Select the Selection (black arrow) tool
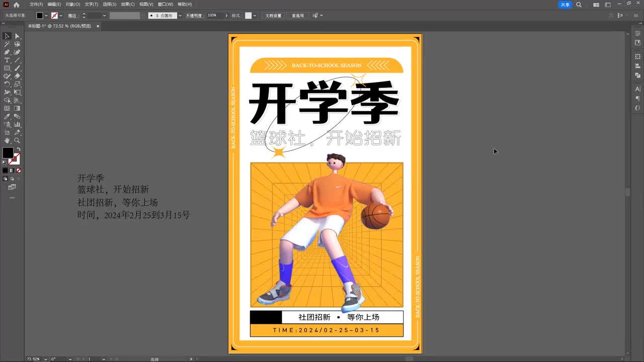Viewport: 644px width, 362px height. (x=7, y=36)
